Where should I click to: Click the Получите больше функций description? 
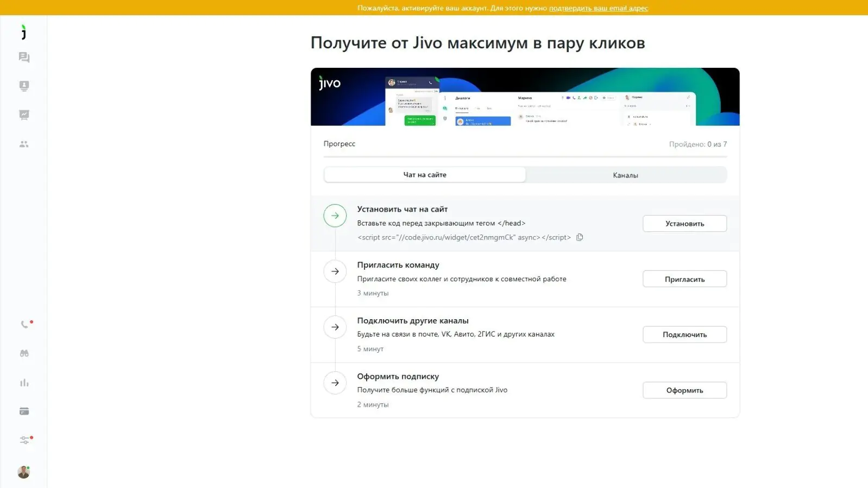tap(432, 390)
